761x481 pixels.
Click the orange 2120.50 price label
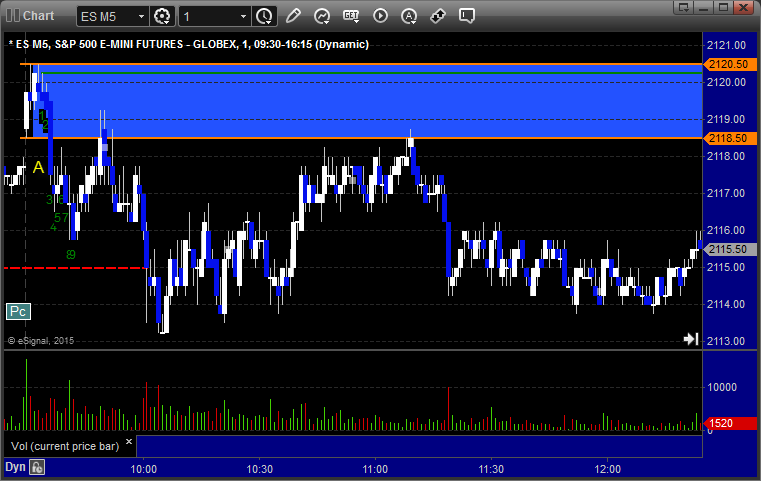coord(729,64)
